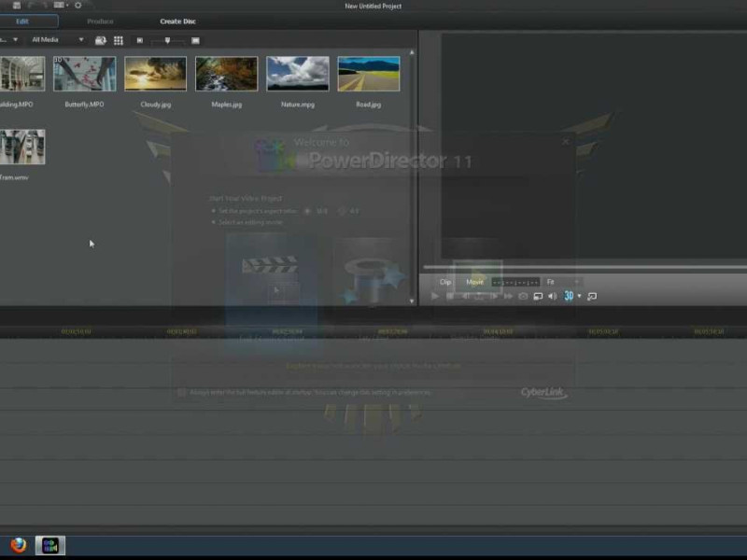
Task: Click the volume speaker icon
Action: coord(553,296)
